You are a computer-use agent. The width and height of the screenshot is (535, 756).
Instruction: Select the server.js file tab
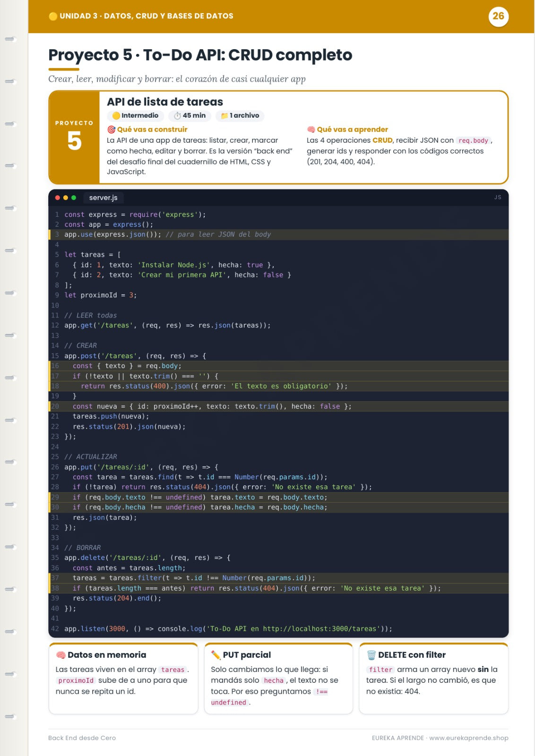click(104, 198)
